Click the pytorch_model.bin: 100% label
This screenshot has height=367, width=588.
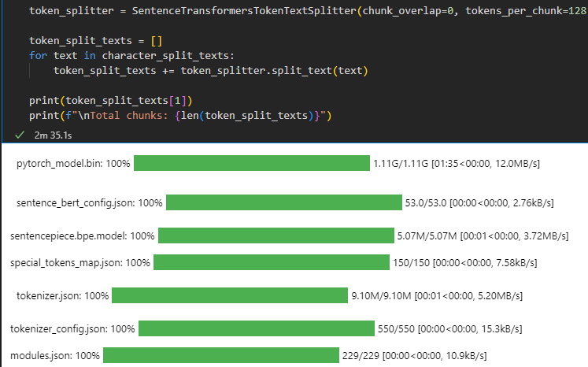73,164
